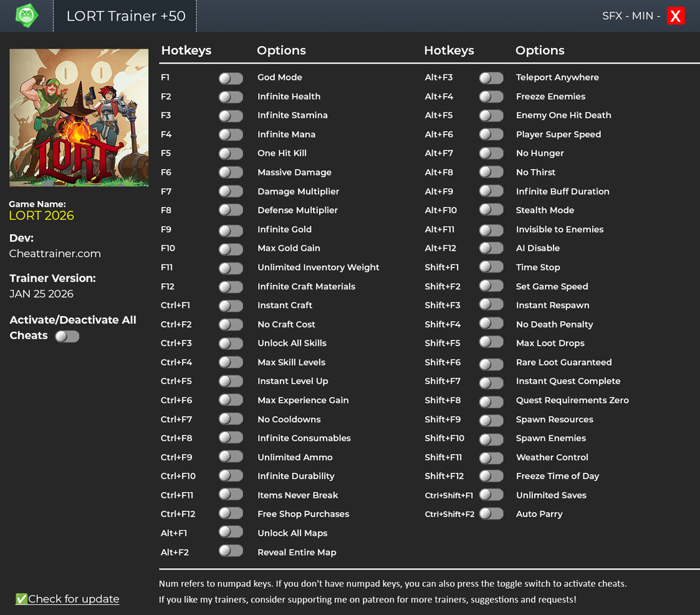Minimize the trainer using MIN
Viewport: 700px width, 615px height.
click(642, 16)
